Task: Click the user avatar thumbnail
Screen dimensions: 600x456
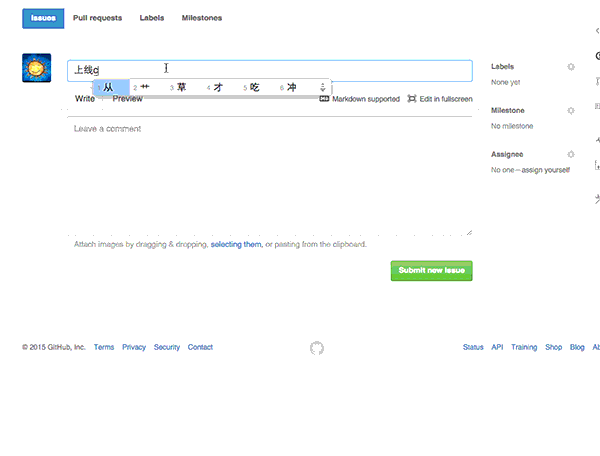Action: [x=37, y=68]
